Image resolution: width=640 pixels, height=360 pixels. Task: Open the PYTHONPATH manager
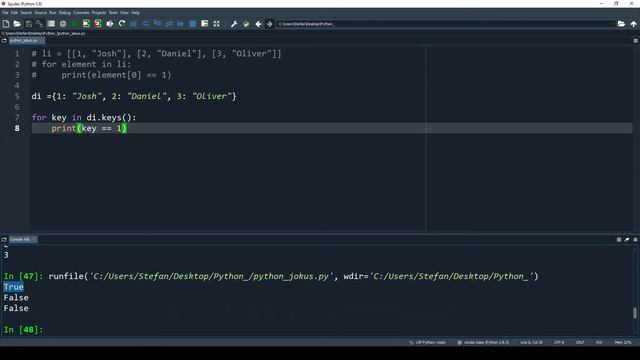[x=246, y=24]
